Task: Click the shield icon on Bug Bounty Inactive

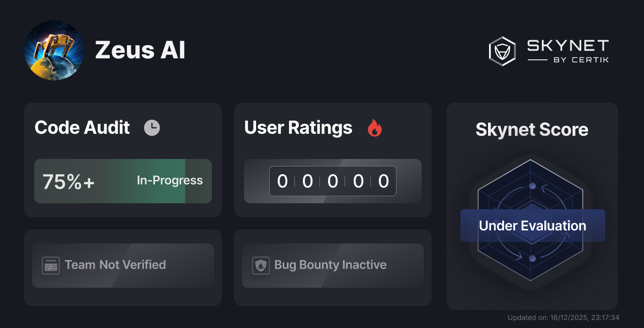Action: (x=260, y=265)
